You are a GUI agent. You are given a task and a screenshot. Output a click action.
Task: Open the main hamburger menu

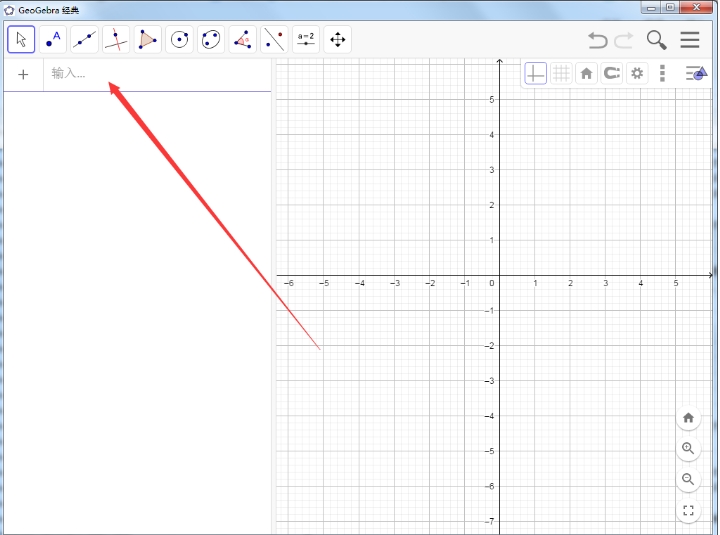tap(690, 40)
